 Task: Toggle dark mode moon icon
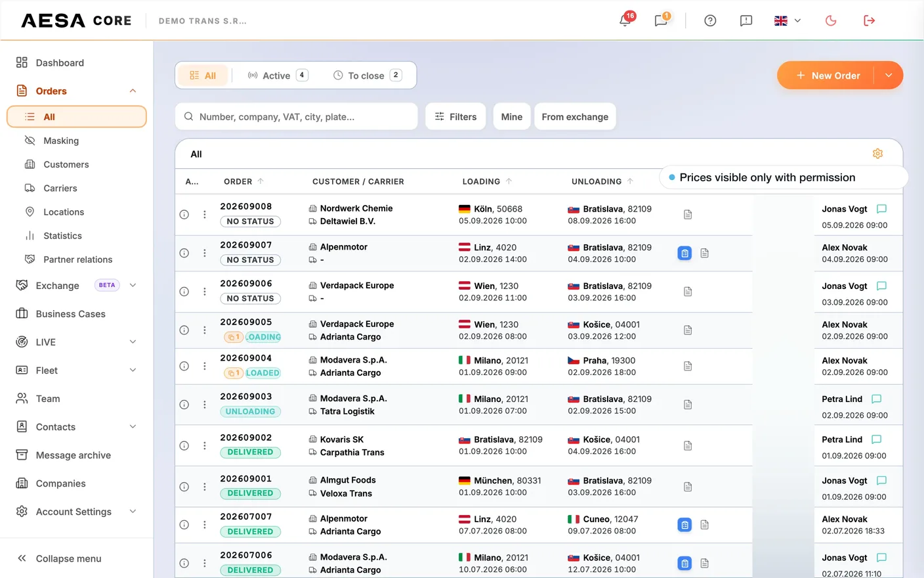click(831, 20)
